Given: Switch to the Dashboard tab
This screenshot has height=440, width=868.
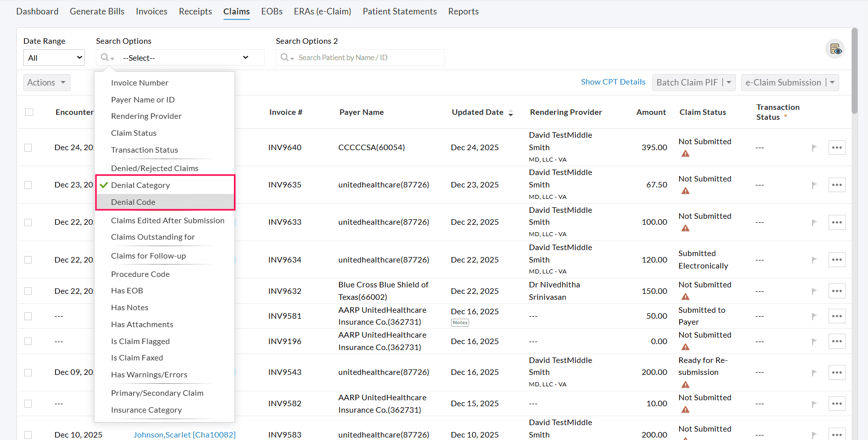Looking at the screenshot, I should pos(37,11).
